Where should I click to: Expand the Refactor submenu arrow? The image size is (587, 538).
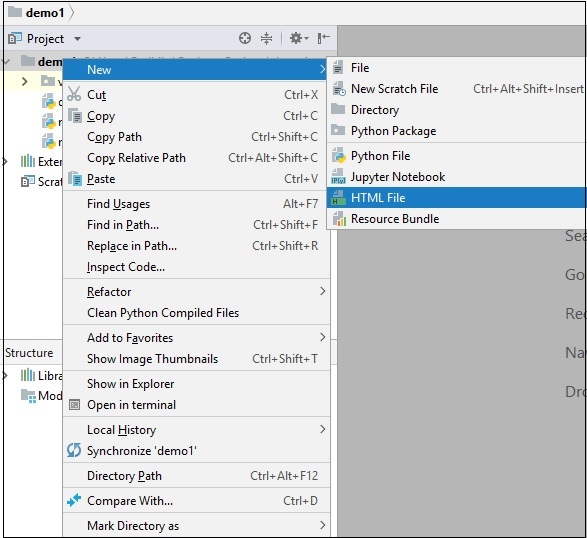coord(323,291)
